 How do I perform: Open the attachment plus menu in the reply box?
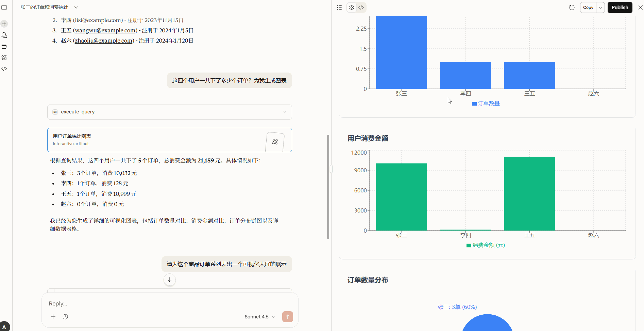click(53, 317)
